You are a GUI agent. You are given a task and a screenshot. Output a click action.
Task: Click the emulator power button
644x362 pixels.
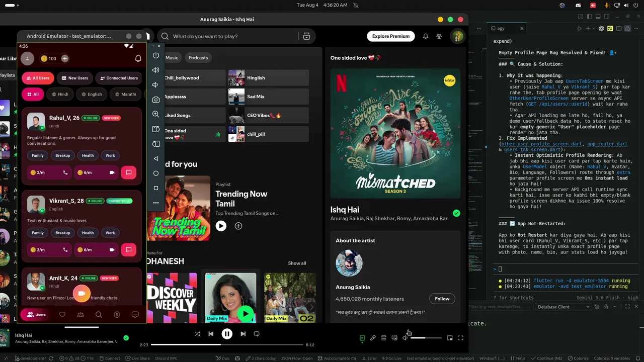click(156, 55)
